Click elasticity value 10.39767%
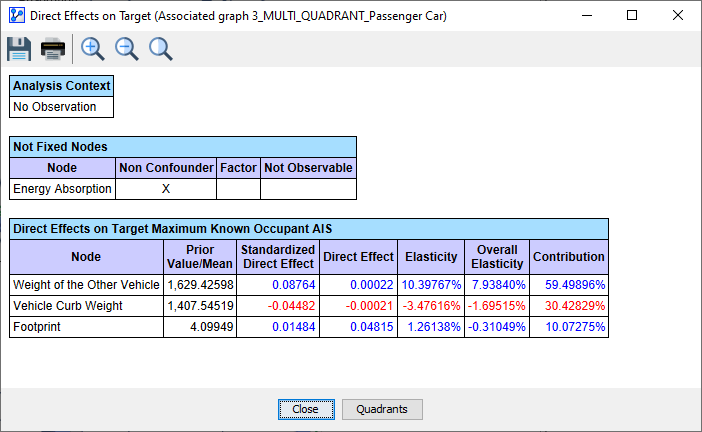This screenshot has width=702, height=432. tap(431, 285)
